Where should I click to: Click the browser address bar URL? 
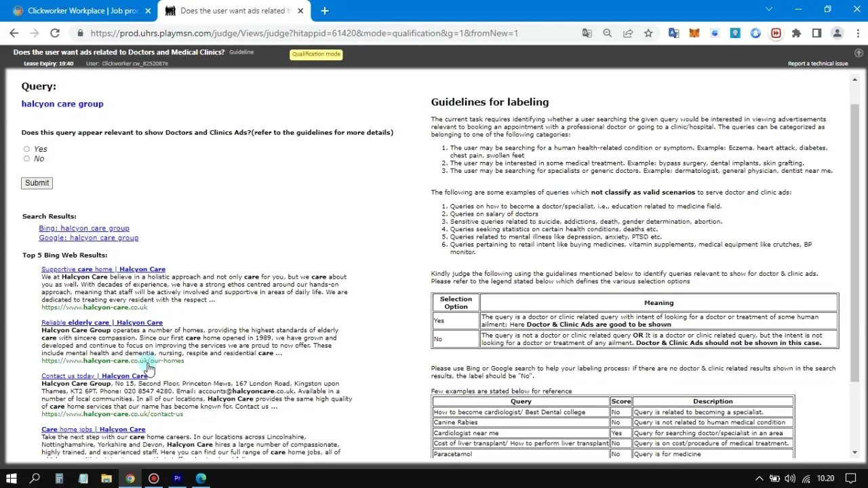[304, 33]
